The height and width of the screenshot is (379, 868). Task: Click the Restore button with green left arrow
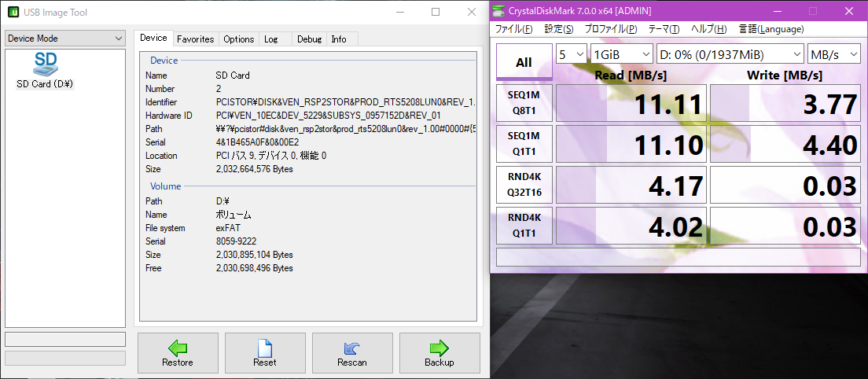point(178,352)
